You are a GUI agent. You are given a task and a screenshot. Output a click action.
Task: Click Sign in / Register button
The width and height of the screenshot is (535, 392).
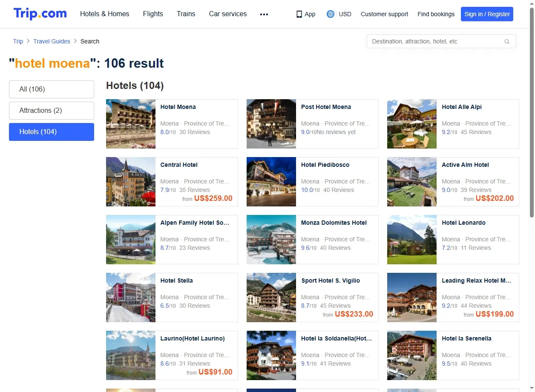[x=487, y=14]
